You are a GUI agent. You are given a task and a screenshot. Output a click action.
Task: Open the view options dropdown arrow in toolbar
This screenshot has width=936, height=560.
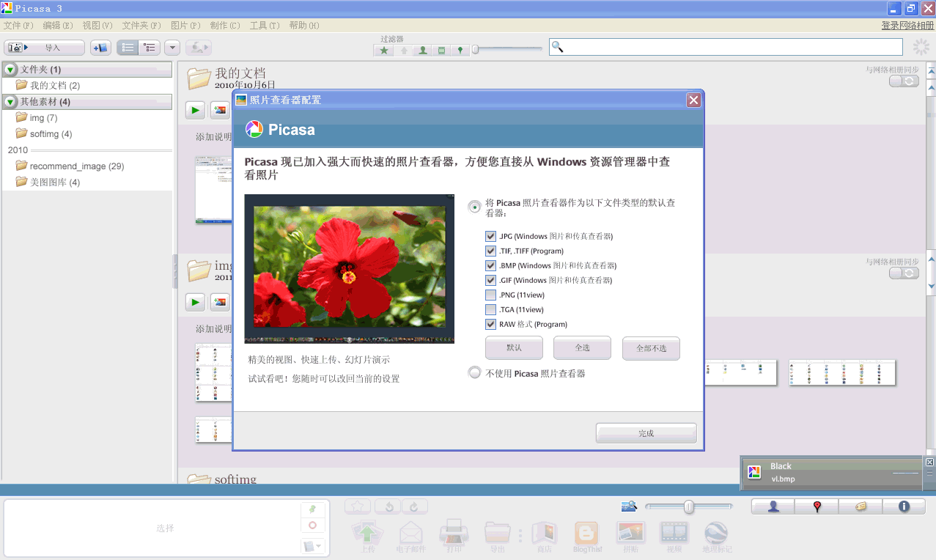pyautogui.click(x=172, y=48)
